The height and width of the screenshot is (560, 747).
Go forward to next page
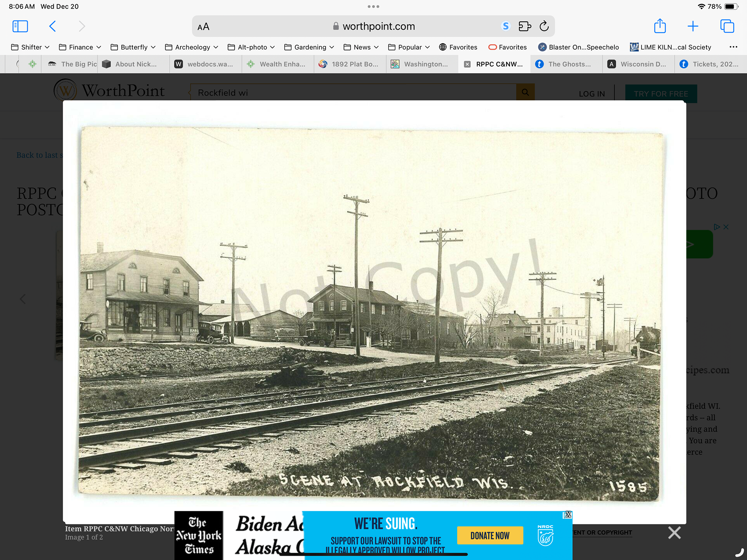(x=82, y=26)
